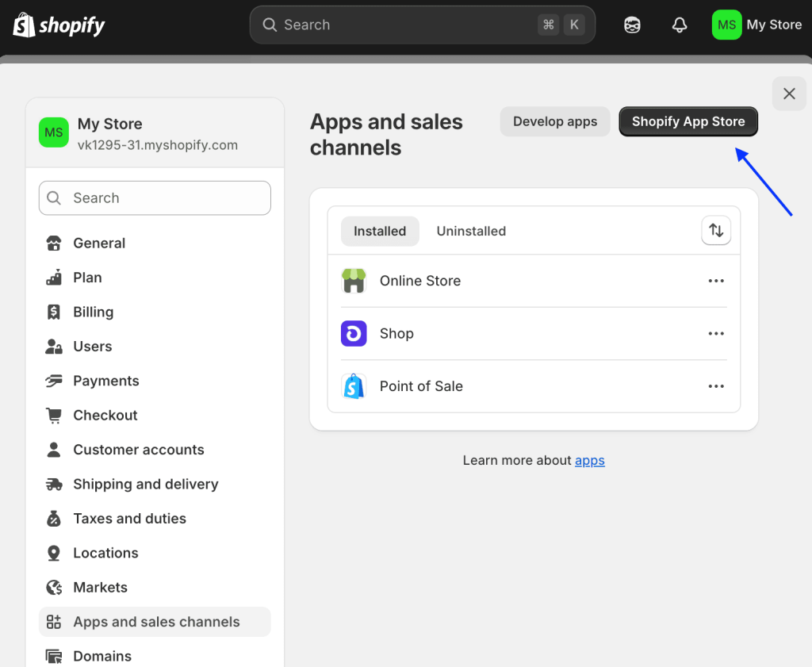Open the three-dot menu for Online Store
This screenshot has height=667, width=812.
(716, 281)
